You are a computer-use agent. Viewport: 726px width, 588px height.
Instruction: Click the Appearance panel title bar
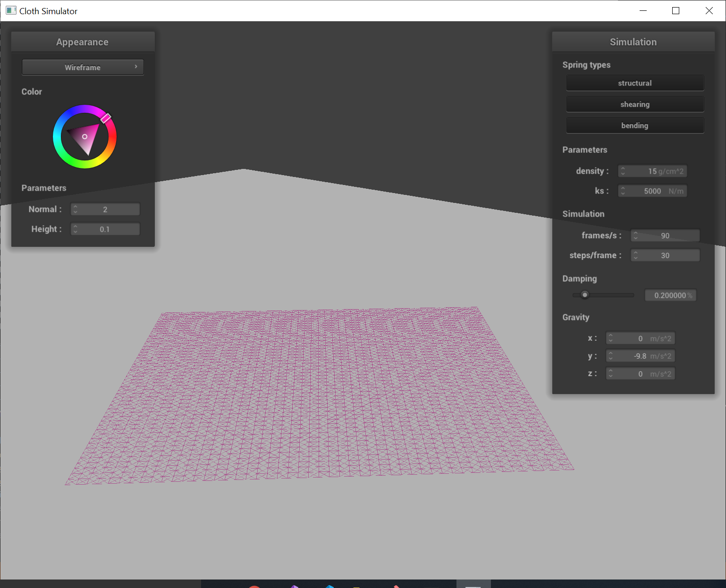(x=83, y=42)
